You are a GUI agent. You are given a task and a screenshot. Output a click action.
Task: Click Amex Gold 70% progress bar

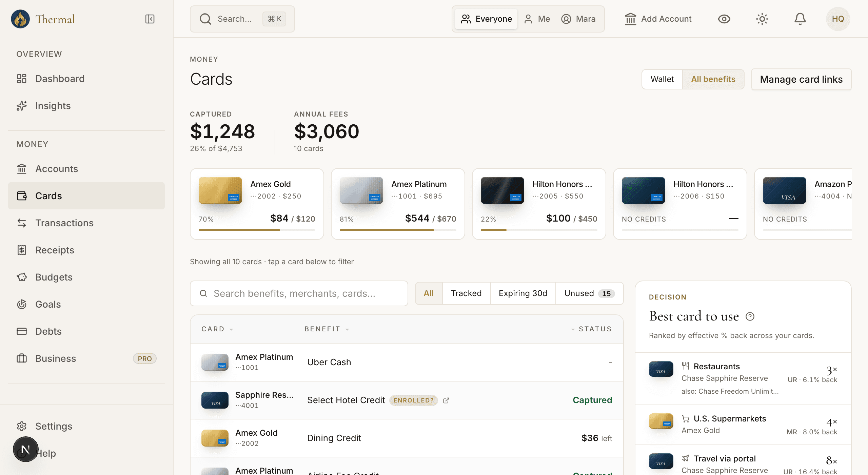(257, 230)
